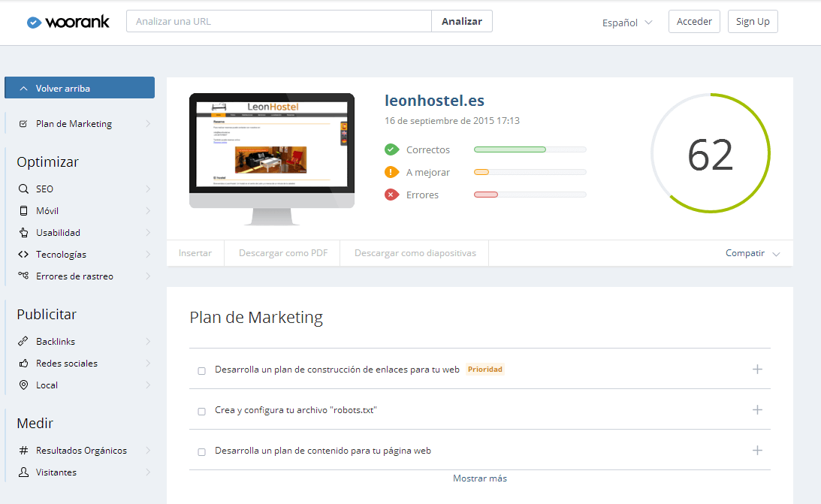Expand the Visitantes section chevron

148,472
